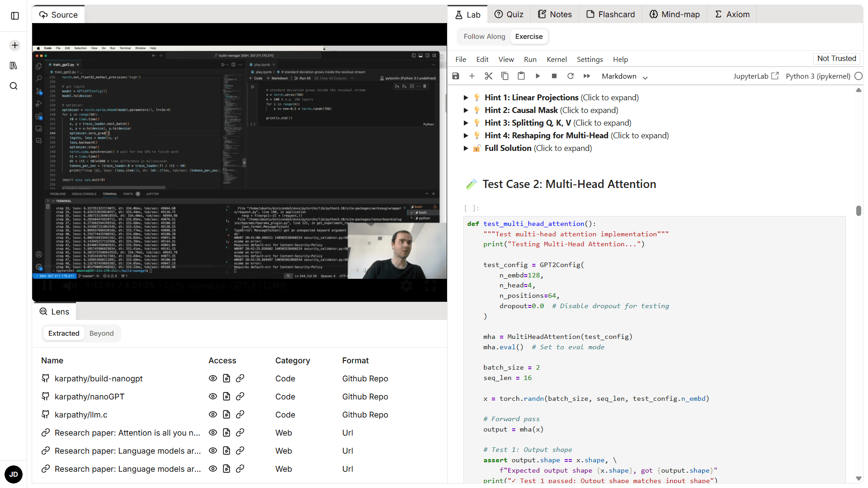Click Python 3 (ipykernel) kernel name
This screenshot has width=868, height=488.
[818, 76]
